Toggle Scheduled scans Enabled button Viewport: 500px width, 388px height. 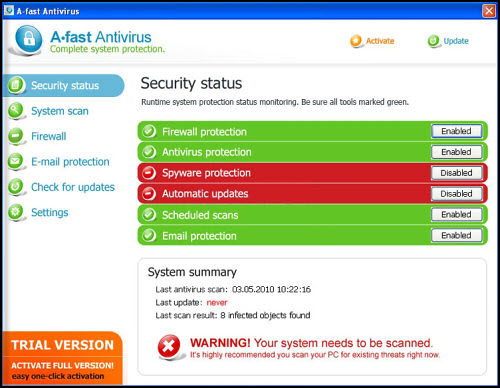[456, 214]
